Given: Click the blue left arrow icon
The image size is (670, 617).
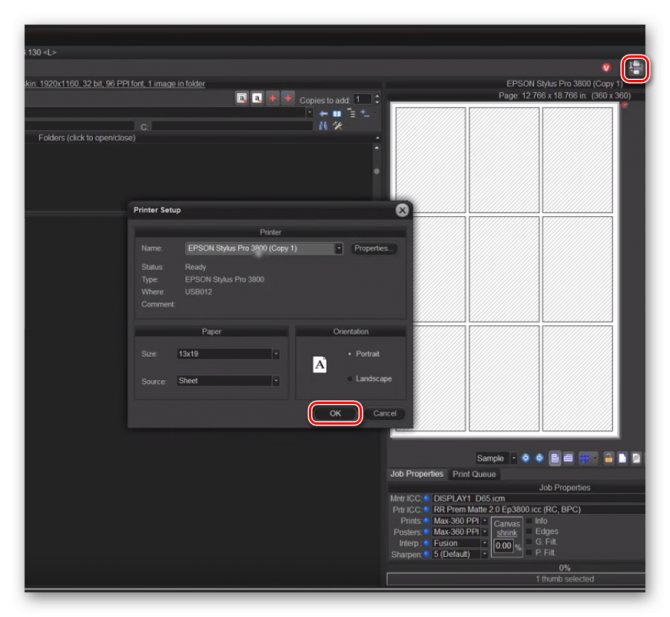Looking at the screenshot, I should [x=324, y=114].
